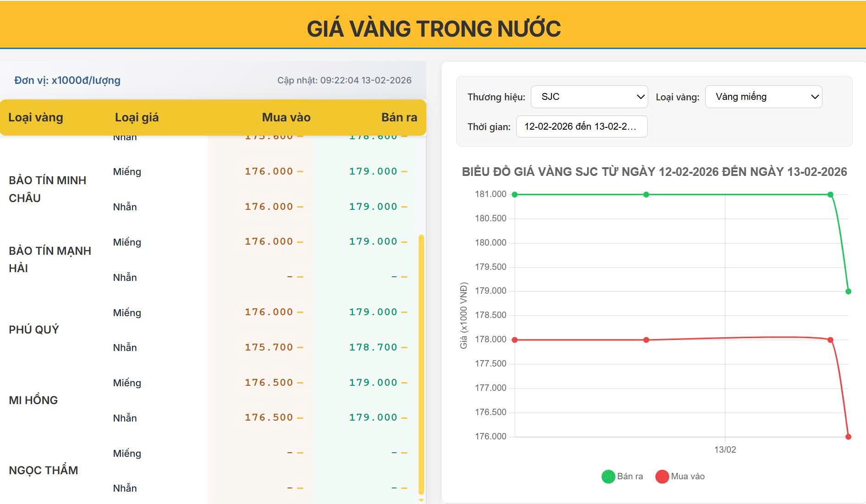Click the Cập nhật timestamp text
The height and width of the screenshot is (504, 866).
click(x=344, y=81)
